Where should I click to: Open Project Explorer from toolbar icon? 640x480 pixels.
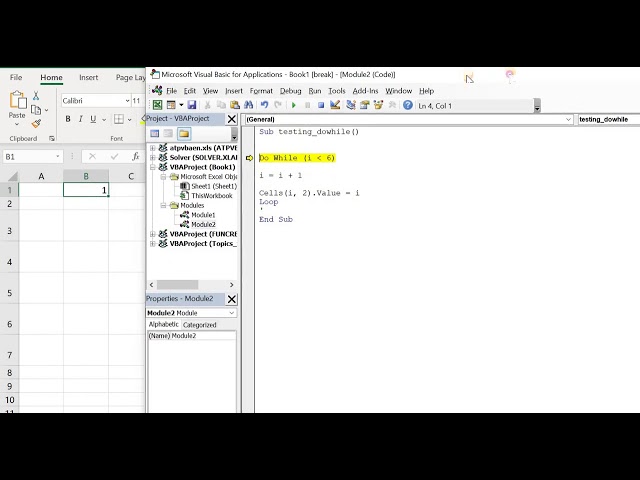coord(351,105)
